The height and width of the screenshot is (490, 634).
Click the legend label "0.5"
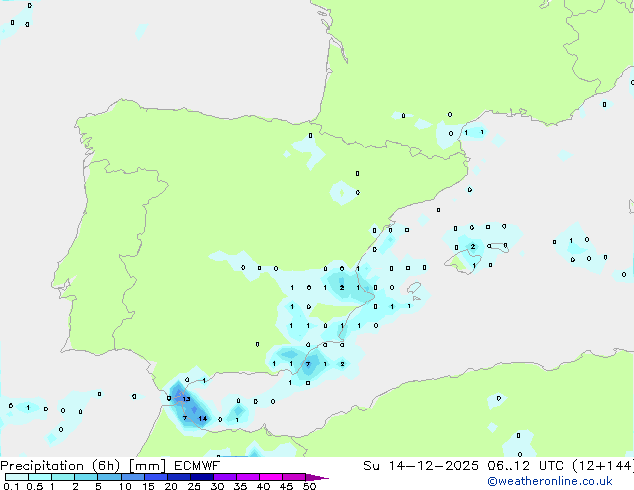[x=35, y=486]
